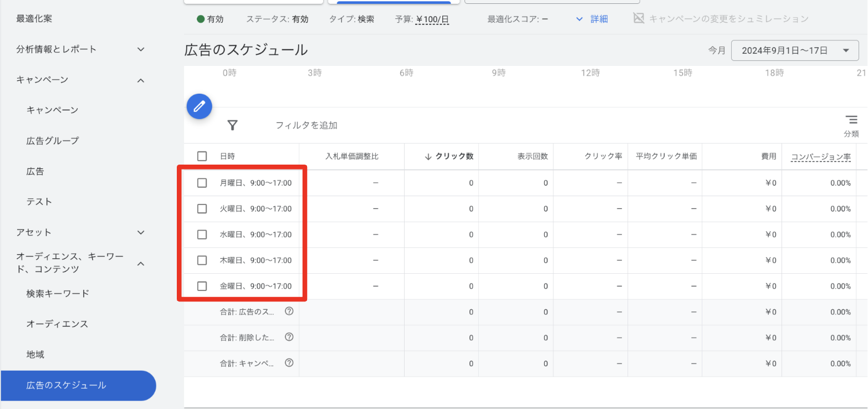Expand 分析情報とレポート section chevron
The height and width of the screenshot is (409, 868).
pyautogui.click(x=141, y=49)
